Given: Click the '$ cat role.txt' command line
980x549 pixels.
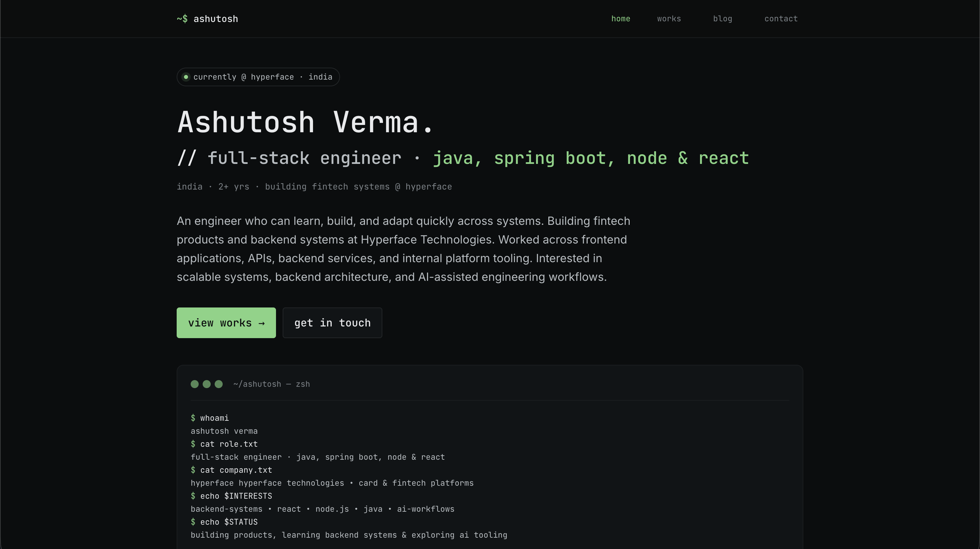Looking at the screenshot, I should (x=224, y=444).
